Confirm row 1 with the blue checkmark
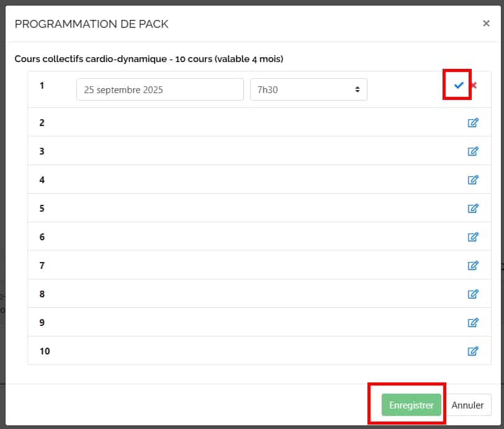 click(x=459, y=85)
